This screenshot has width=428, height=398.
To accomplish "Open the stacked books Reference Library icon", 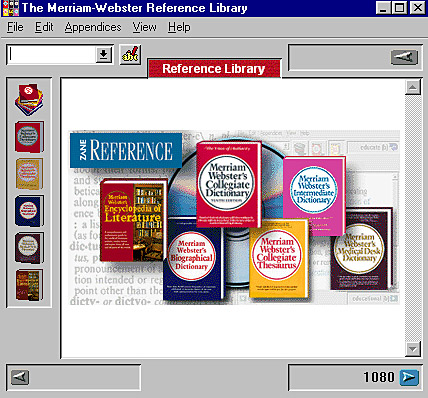I will (x=29, y=100).
